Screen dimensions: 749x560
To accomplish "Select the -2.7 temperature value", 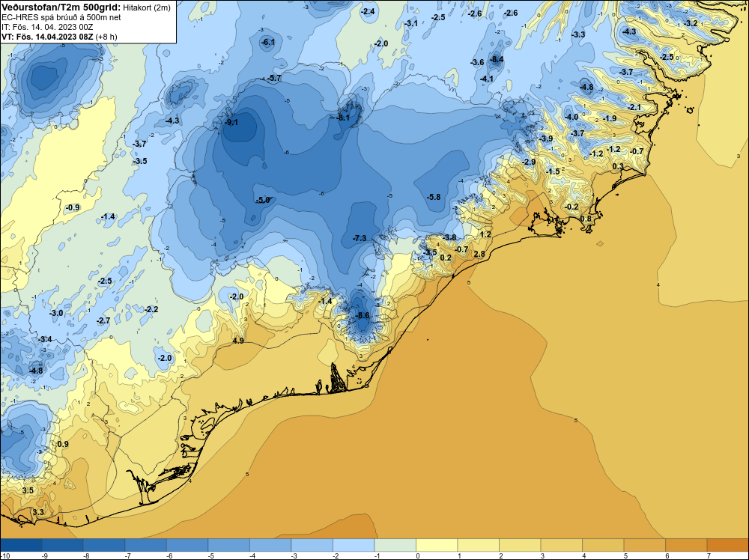I will (x=103, y=321).
